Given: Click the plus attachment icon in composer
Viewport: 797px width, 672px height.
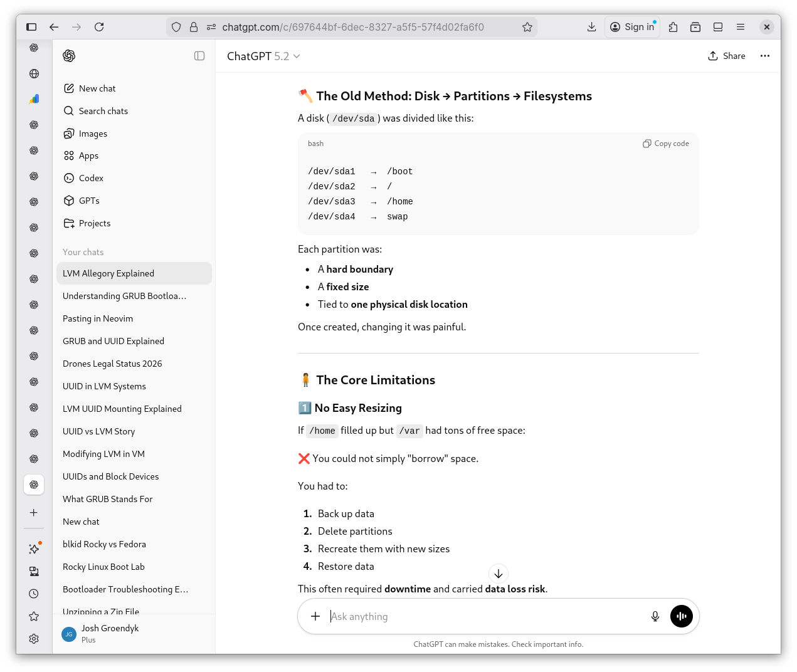Looking at the screenshot, I should [x=315, y=616].
